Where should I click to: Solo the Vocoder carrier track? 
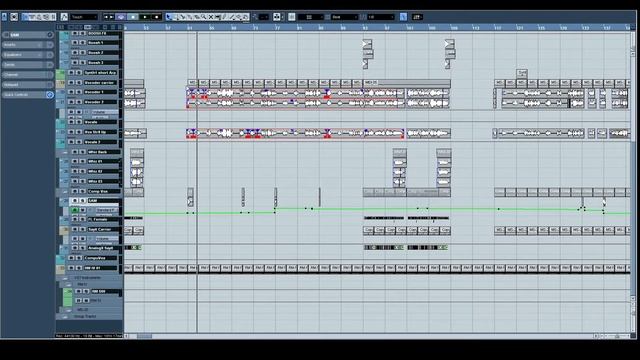[x=78, y=82]
